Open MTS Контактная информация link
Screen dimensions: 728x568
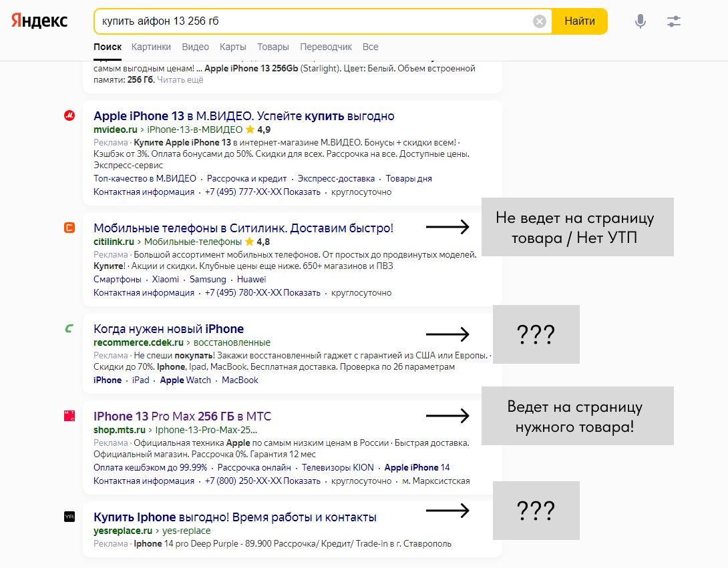pos(144,481)
